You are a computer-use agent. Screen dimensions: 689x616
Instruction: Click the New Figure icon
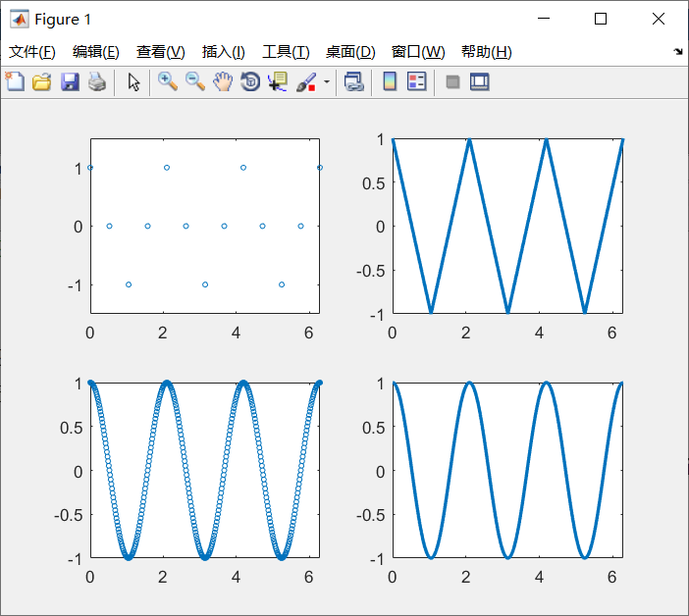[15, 81]
